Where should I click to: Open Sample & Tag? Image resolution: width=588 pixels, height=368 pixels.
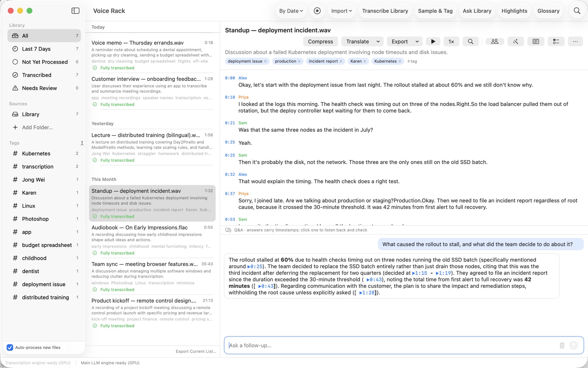435,11
